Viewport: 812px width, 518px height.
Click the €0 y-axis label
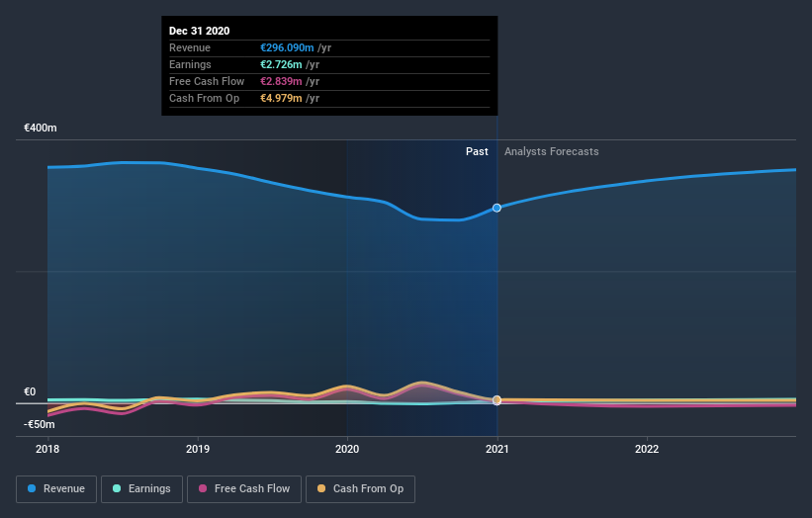(x=30, y=391)
